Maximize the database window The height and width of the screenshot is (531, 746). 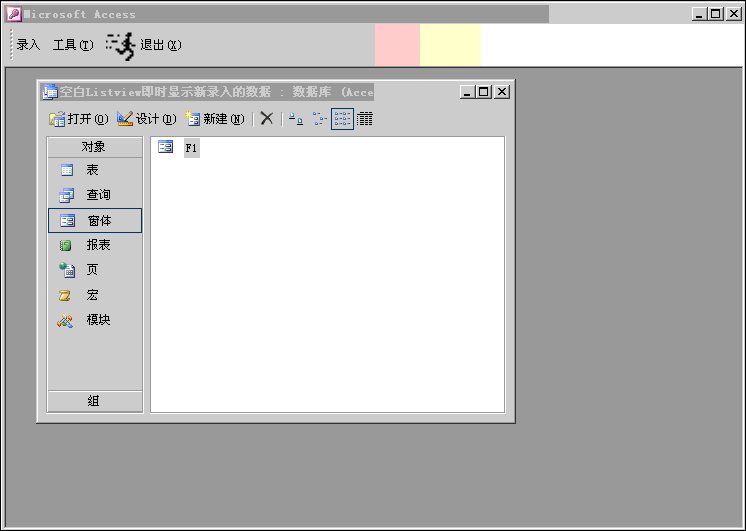pyautogui.click(x=484, y=92)
